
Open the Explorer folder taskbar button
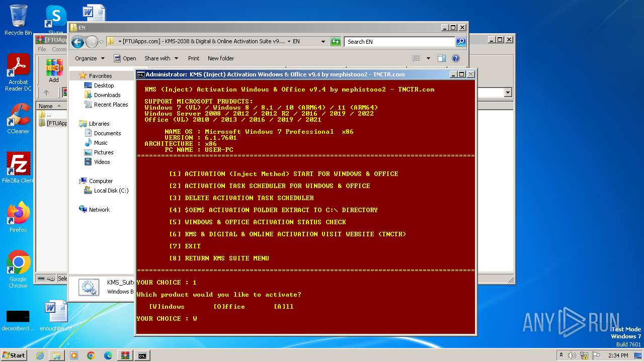[x=57, y=355]
